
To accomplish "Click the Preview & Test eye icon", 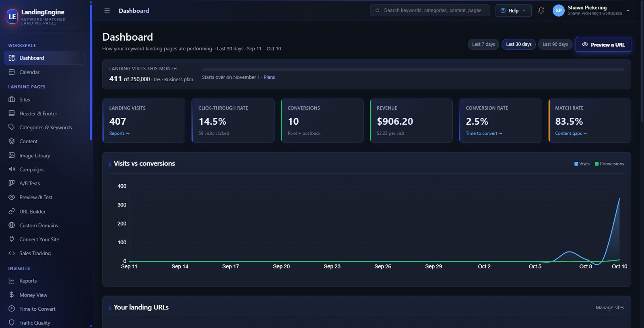I will tap(12, 197).
